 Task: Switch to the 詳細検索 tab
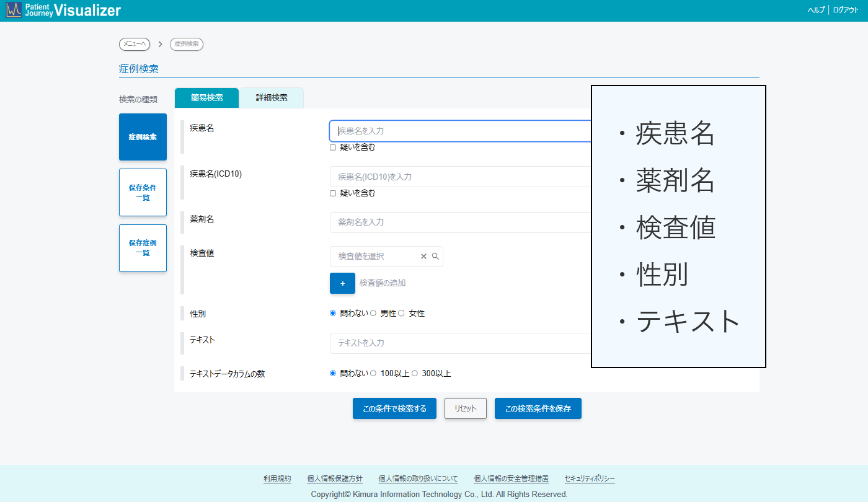pos(272,98)
